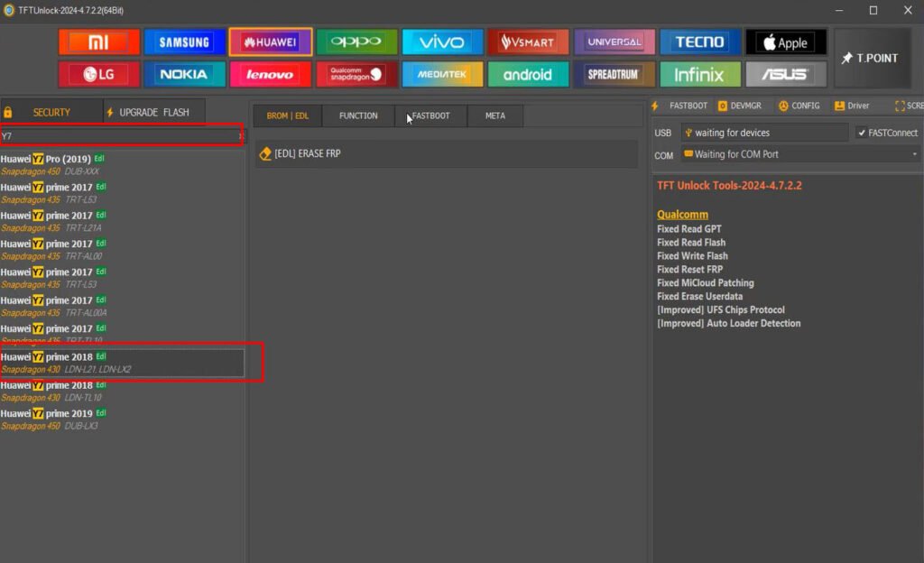Choose the Lenovo brand tile

click(271, 74)
